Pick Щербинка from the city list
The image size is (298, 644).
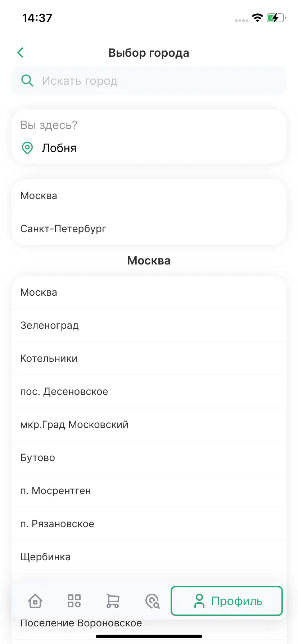point(45,557)
